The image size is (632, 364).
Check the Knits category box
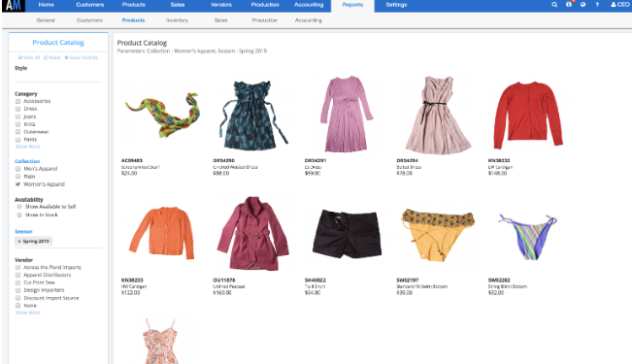[17, 124]
